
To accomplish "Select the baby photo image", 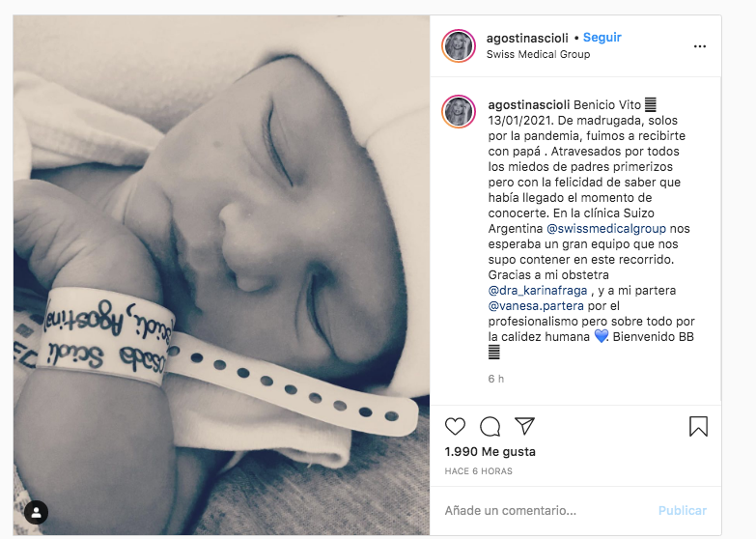I will 221,274.
